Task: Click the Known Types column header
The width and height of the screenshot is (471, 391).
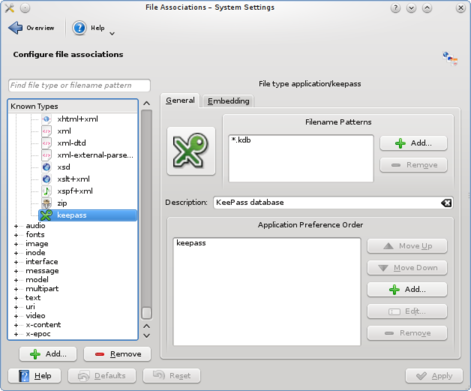Action: tap(73, 106)
